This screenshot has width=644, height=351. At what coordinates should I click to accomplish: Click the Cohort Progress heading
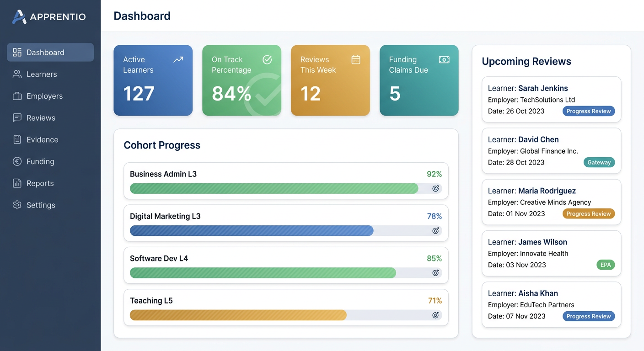click(162, 145)
